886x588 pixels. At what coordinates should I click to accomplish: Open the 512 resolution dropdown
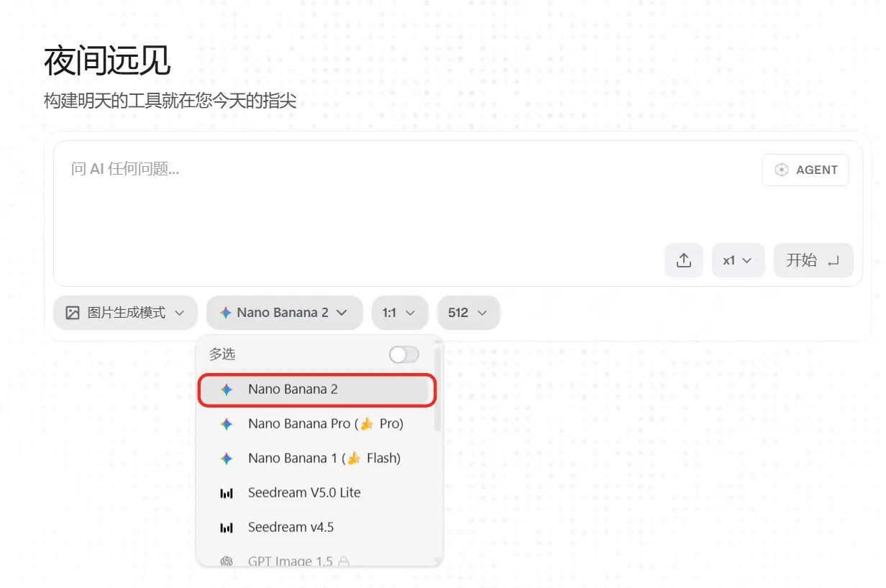pos(468,312)
